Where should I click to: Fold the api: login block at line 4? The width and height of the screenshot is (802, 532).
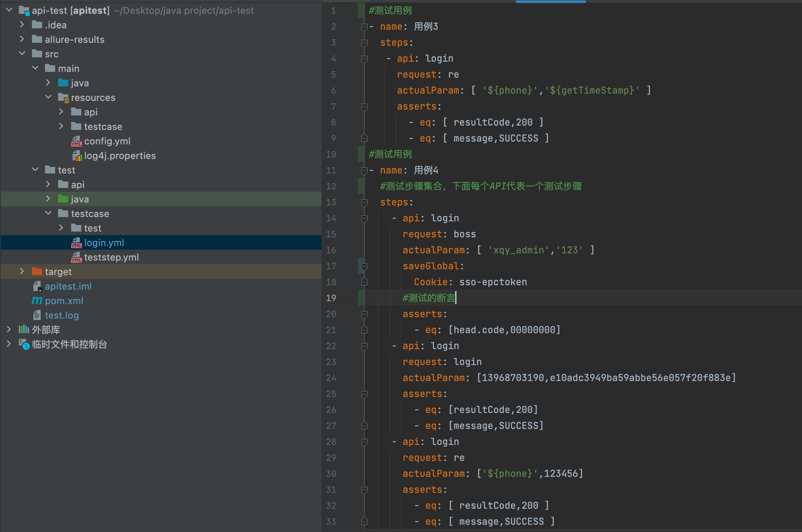364,59
